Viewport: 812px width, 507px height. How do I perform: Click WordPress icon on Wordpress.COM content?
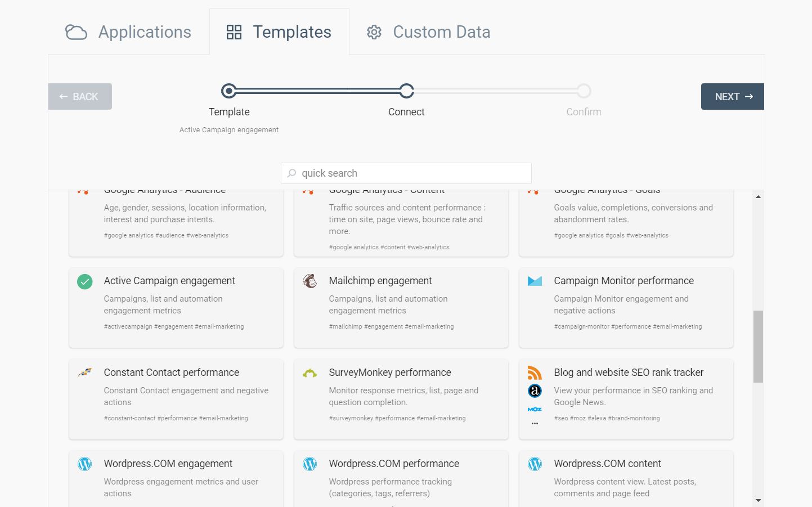click(x=535, y=464)
